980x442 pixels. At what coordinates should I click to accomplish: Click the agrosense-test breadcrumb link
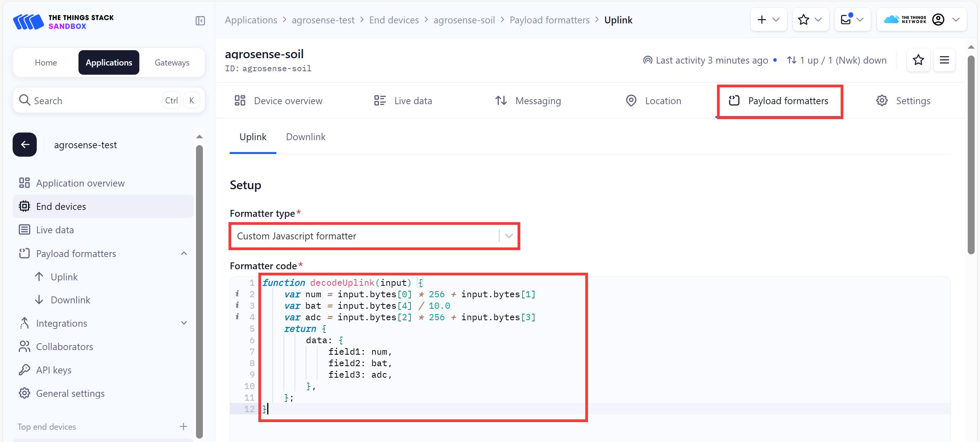(324, 20)
